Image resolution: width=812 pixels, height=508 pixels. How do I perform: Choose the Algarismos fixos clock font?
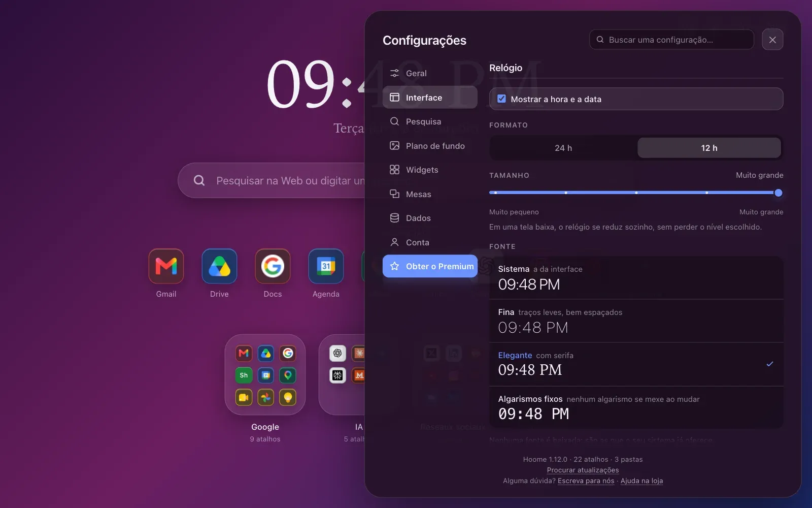click(x=636, y=407)
